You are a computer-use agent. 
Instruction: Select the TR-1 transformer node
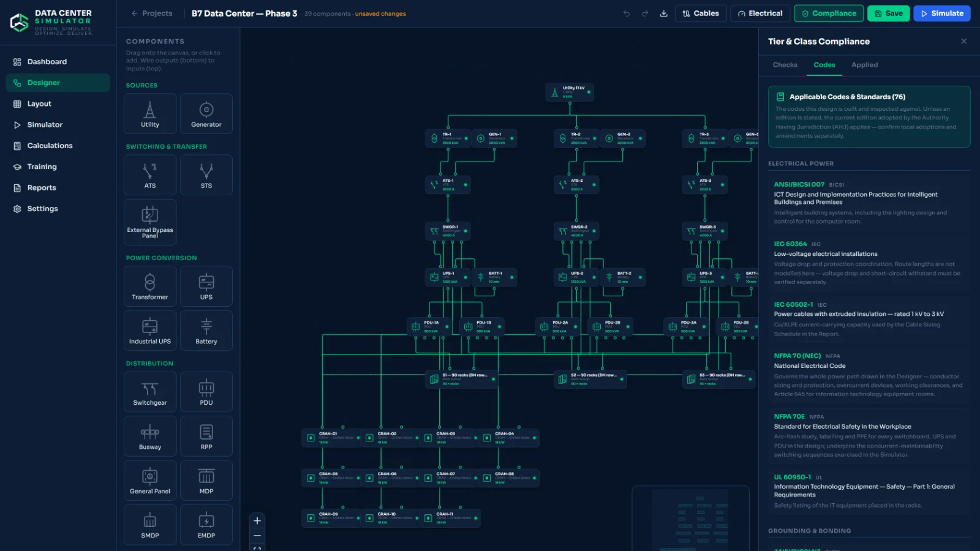[x=448, y=138]
